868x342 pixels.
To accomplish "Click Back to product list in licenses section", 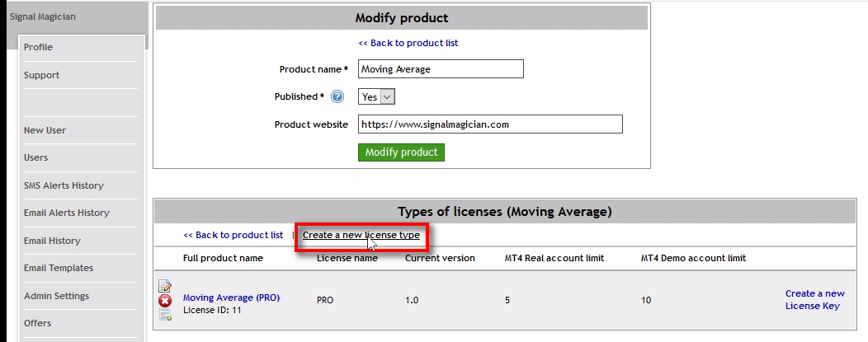I will click(x=233, y=236).
